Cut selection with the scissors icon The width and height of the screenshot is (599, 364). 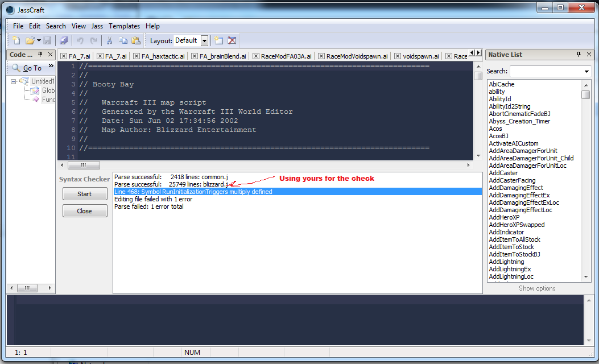click(x=110, y=40)
